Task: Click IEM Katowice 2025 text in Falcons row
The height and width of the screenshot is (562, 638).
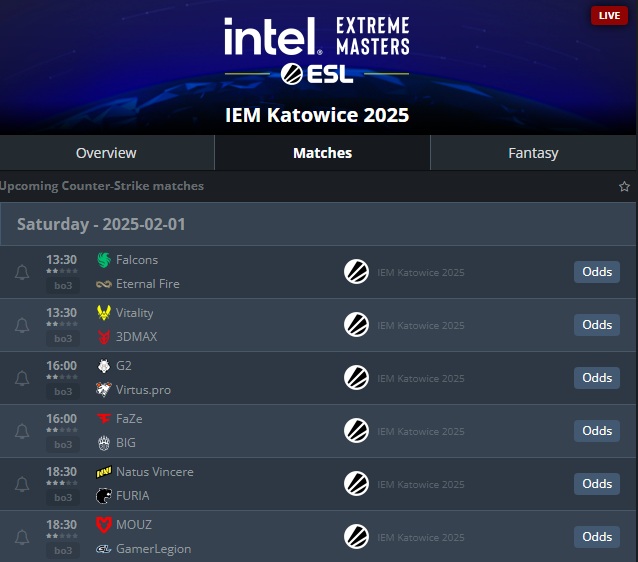Action: point(421,273)
